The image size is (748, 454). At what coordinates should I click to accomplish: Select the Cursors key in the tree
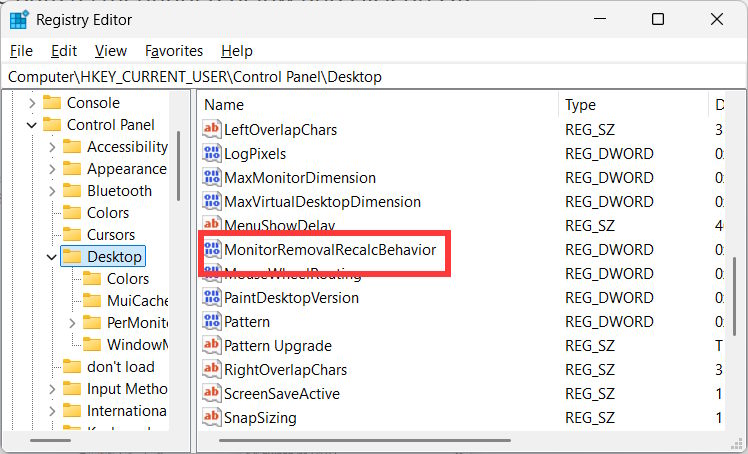click(111, 235)
